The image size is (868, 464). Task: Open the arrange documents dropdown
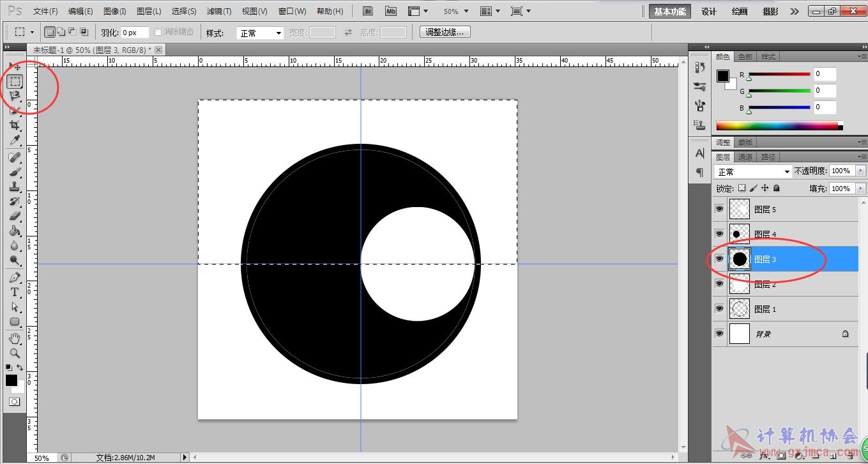(490, 12)
